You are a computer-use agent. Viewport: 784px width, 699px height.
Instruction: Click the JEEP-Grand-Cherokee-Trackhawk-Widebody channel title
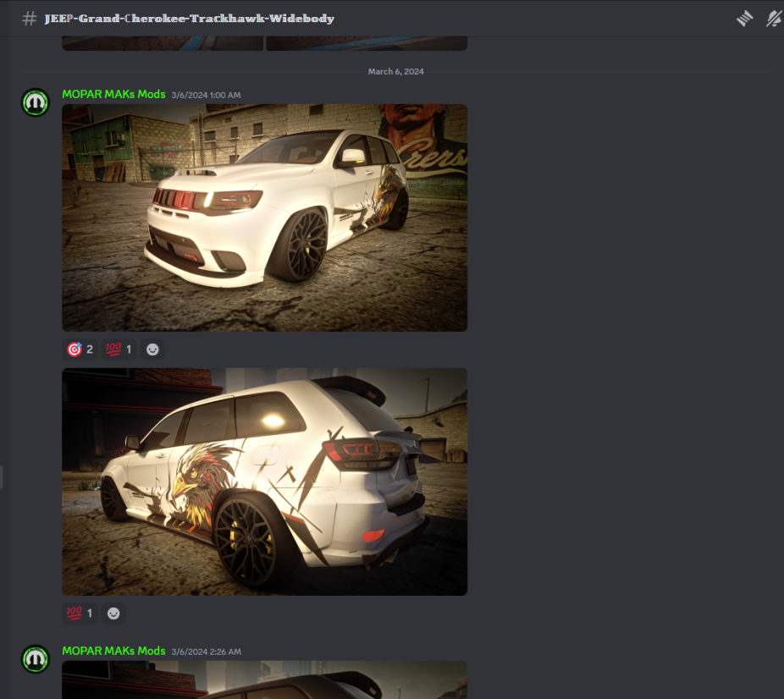pyautogui.click(x=189, y=19)
